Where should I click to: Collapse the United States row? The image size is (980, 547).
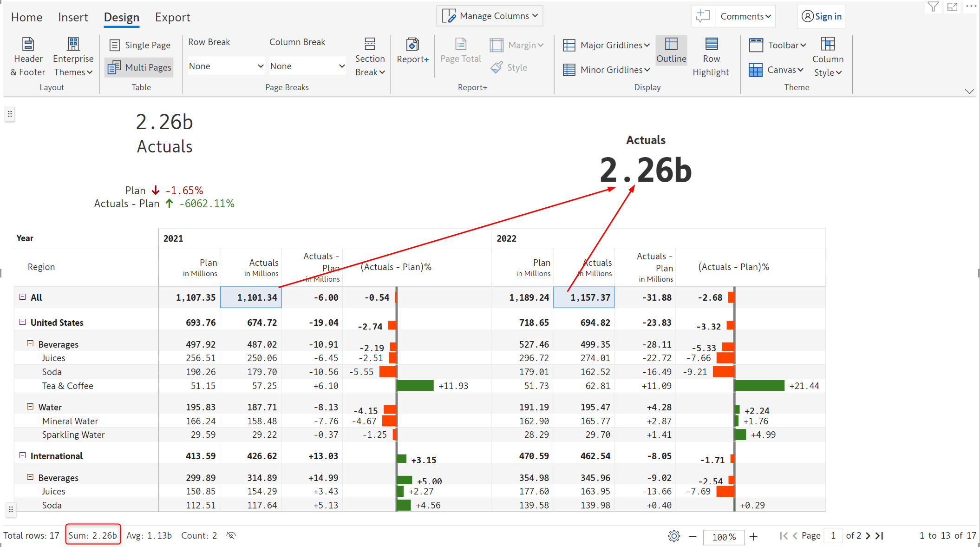click(22, 322)
